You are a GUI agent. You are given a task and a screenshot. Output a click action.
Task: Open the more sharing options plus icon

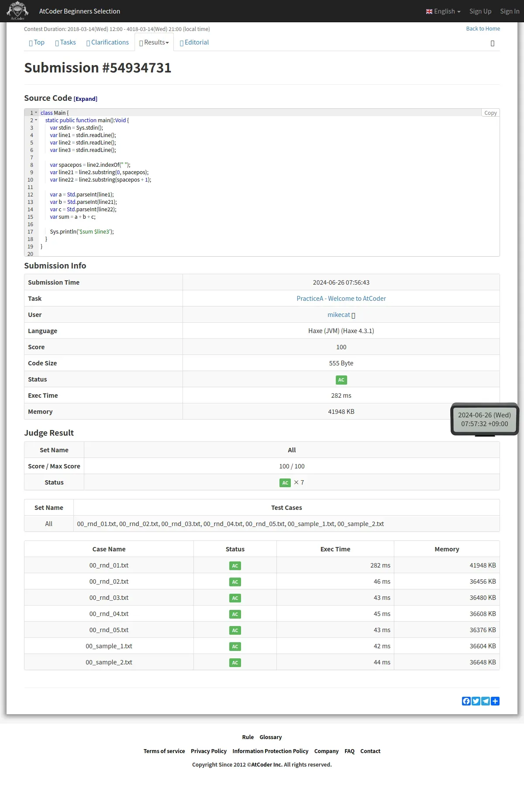[x=495, y=701]
